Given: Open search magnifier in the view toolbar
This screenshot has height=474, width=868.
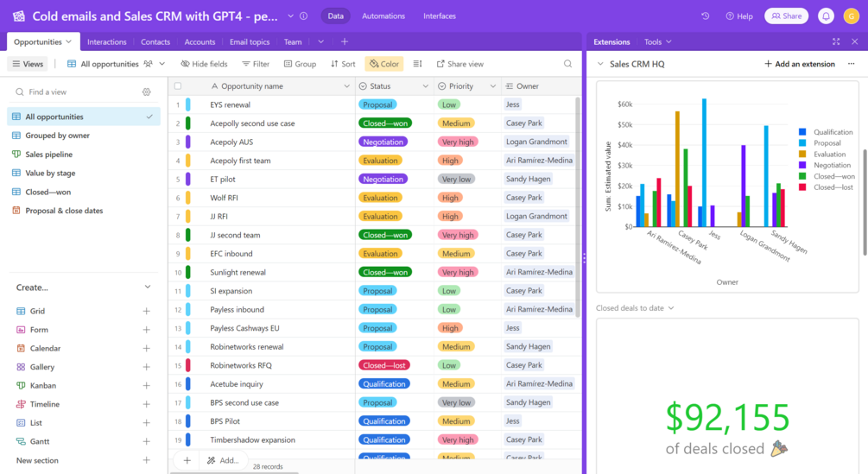Looking at the screenshot, I should click(x=568, y=64).
